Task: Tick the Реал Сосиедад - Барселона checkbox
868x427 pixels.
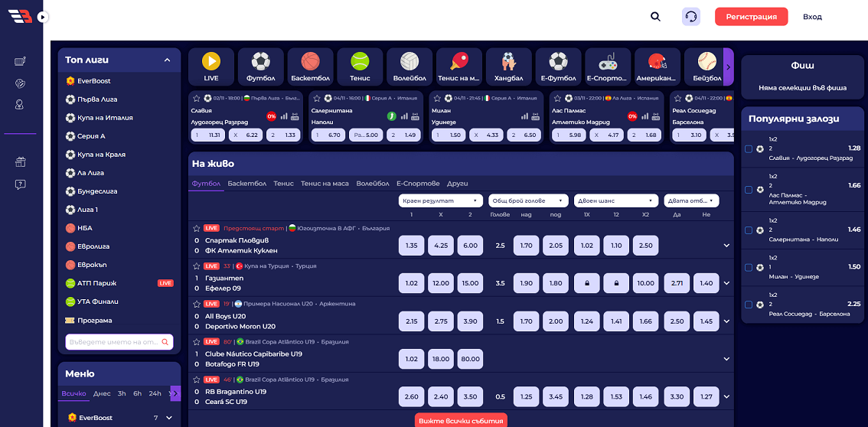Action: (x=749, y=304)
